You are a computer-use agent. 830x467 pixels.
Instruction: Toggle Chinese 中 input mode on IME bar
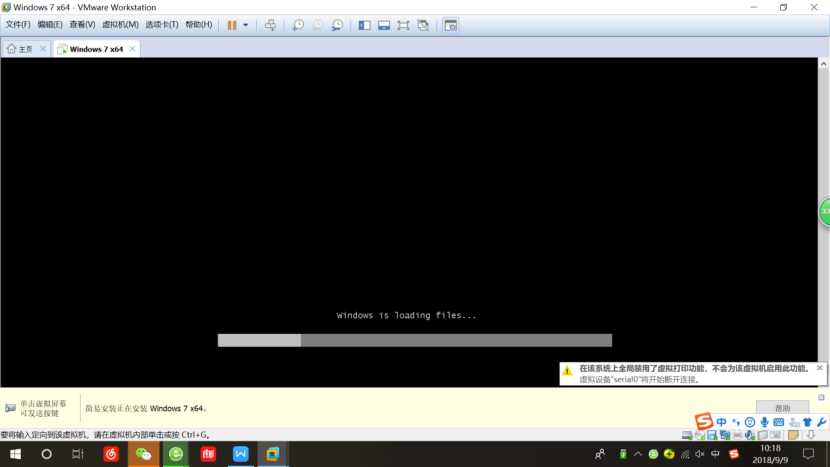721,422
